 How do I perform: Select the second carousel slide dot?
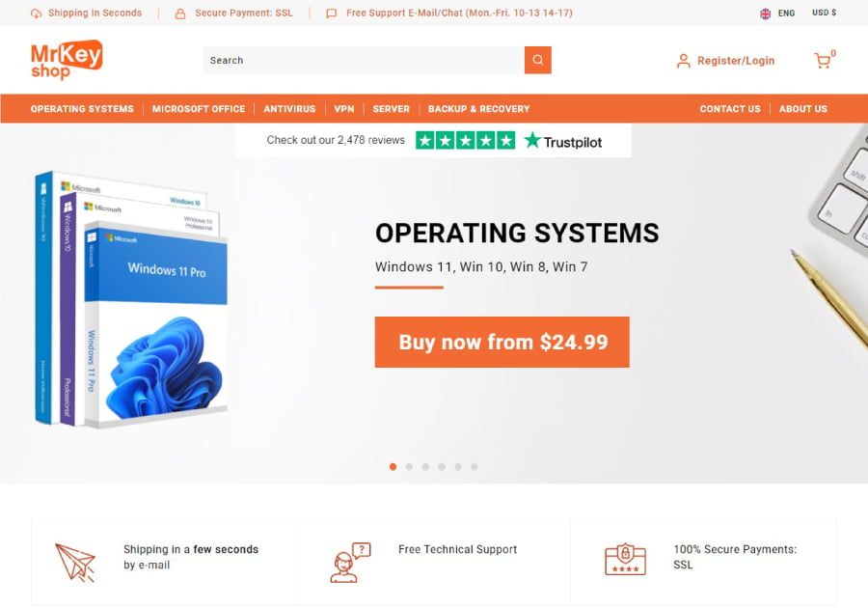[409, 467]
